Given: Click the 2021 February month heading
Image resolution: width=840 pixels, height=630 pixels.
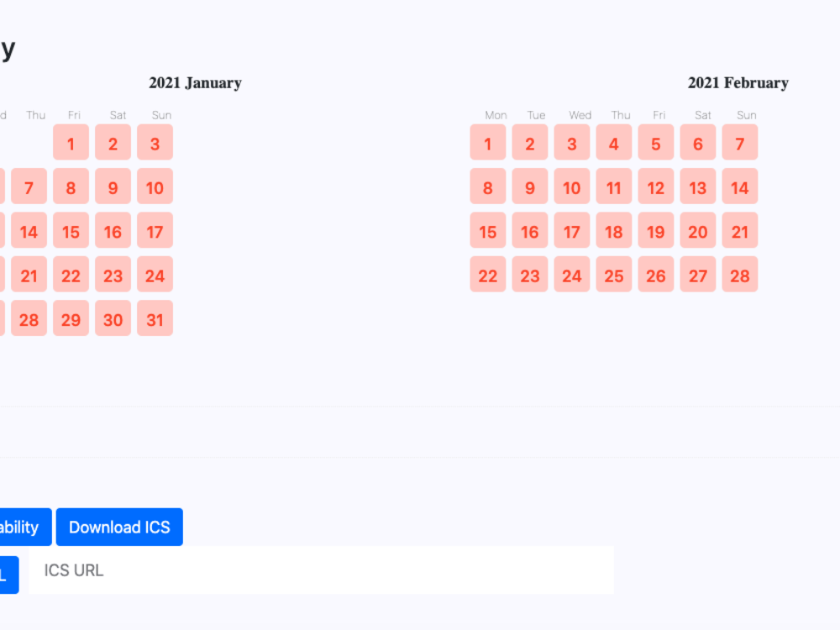Looking at the screenshot, I should coord(738,83).
